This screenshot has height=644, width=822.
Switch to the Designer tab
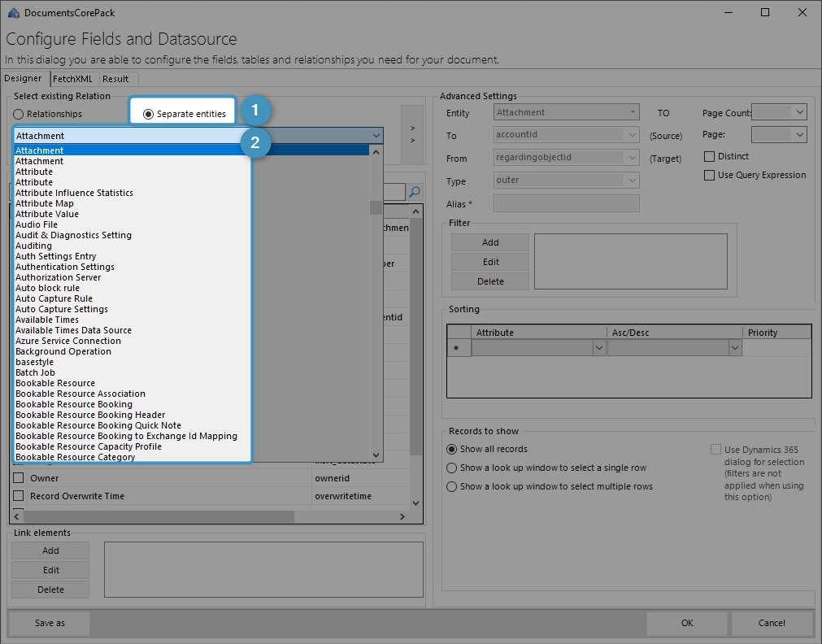(23, 78)
